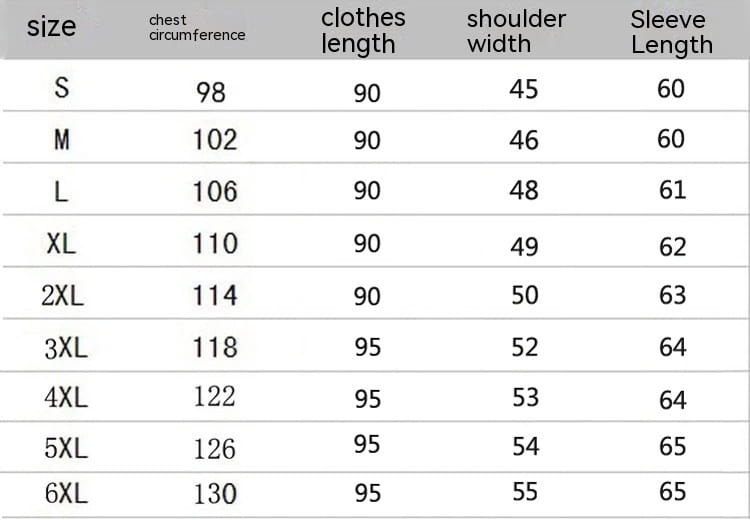Click the "size" column header

coord(51,27)
